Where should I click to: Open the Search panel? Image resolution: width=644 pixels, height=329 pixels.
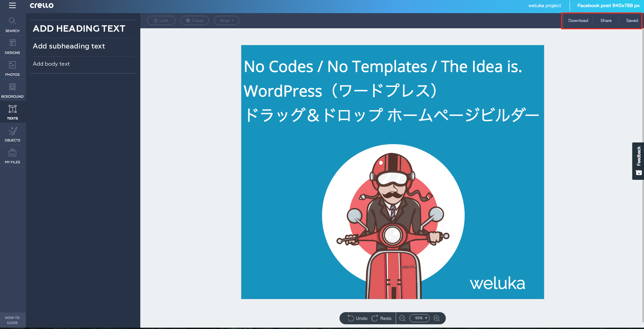12,25
